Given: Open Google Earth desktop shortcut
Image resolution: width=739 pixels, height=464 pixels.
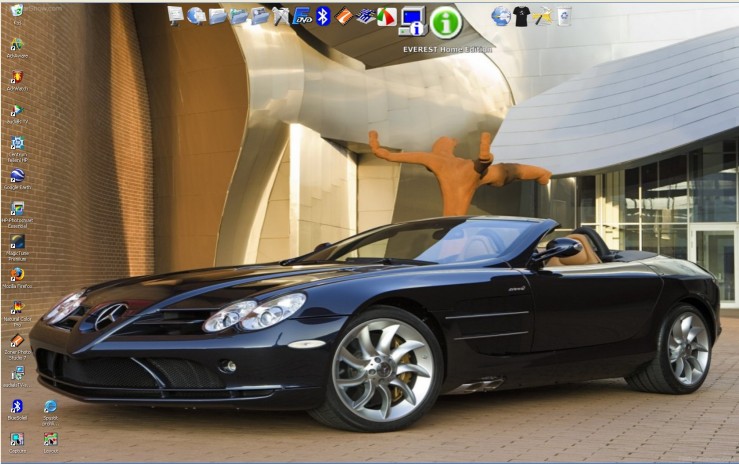Looking at the screenshot, I should (x=17, y=176).
